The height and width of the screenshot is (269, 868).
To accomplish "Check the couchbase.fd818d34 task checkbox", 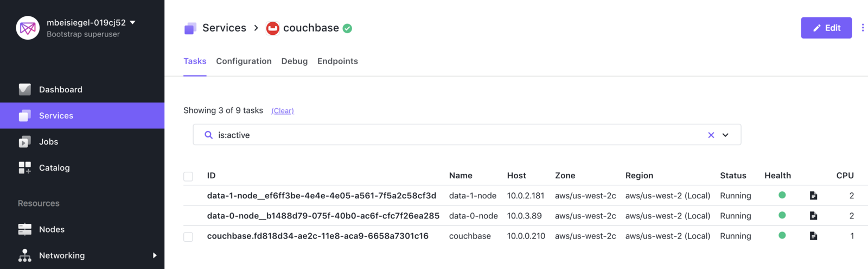I will click(188, 236).
